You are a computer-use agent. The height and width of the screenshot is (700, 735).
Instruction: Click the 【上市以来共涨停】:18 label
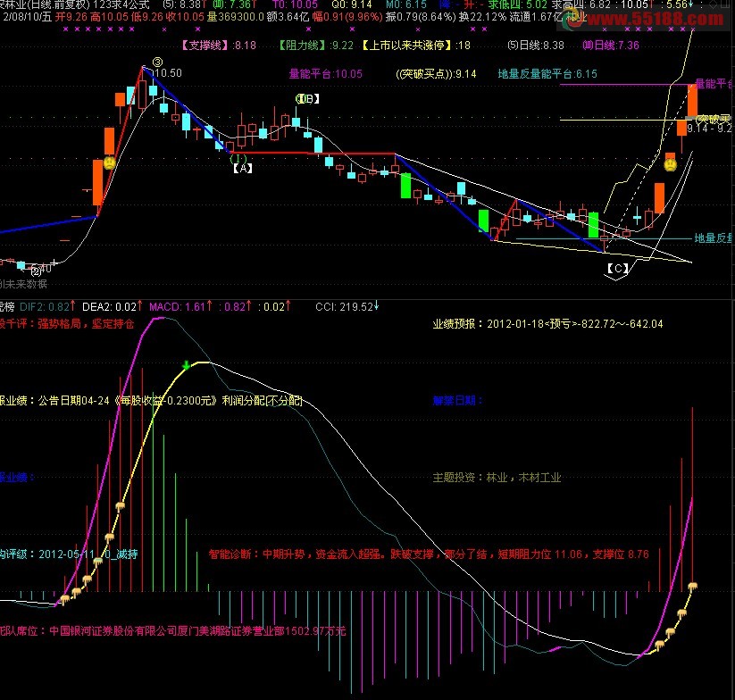pyautogui.click(x=416, y=46)
